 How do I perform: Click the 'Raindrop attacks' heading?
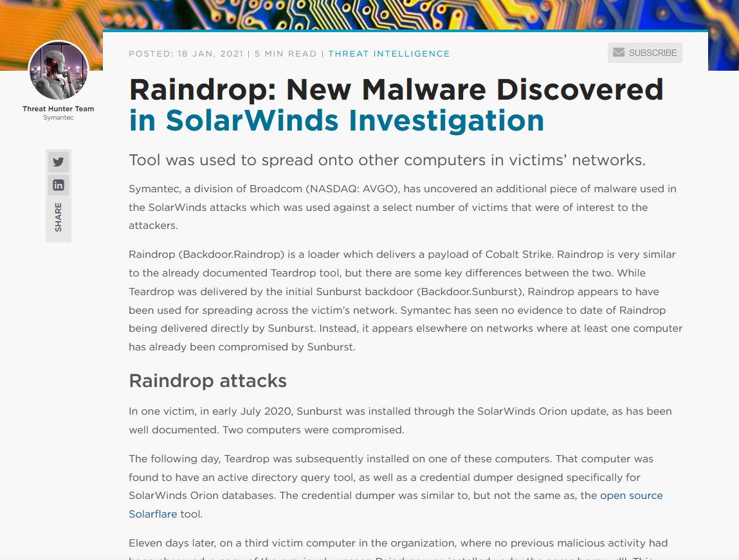(x=208, y=381)
